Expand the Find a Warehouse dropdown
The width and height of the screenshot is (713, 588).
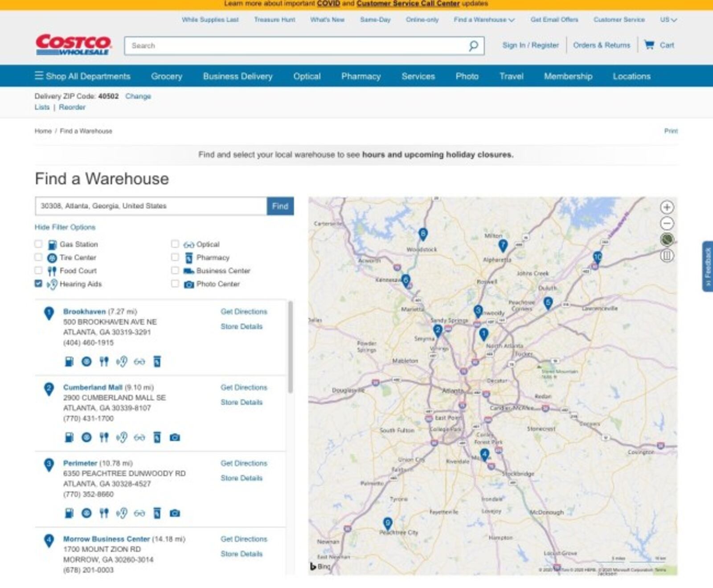[484, 20]
